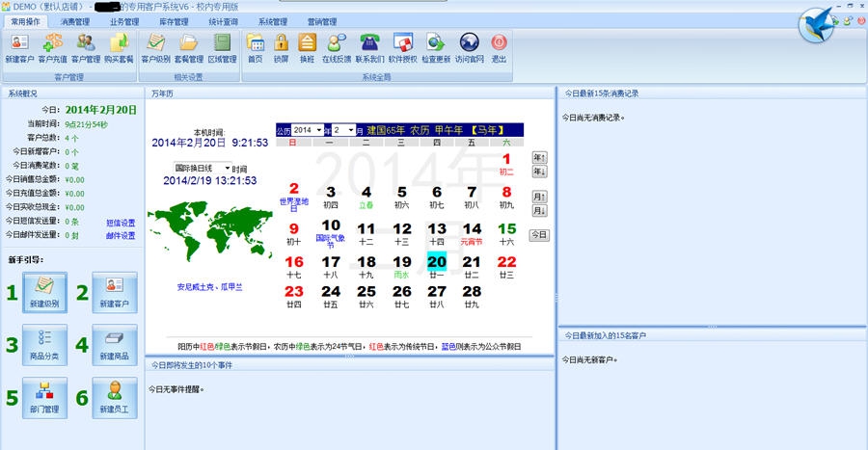The image size is (868, 450).
Task: Click date 1 初二 on calendar
Action: [506, 164]
